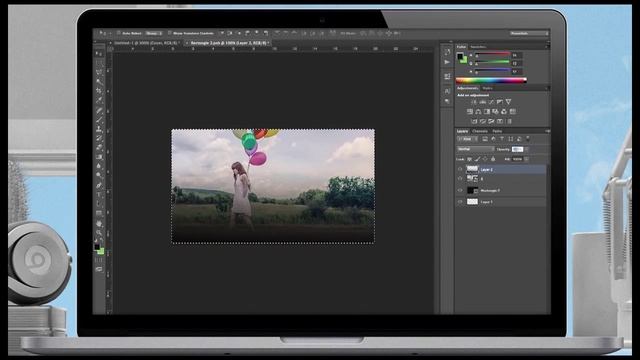640x360 pixels.
Task: Open the Normal blend mode dropdown
Action: [476, 149]
